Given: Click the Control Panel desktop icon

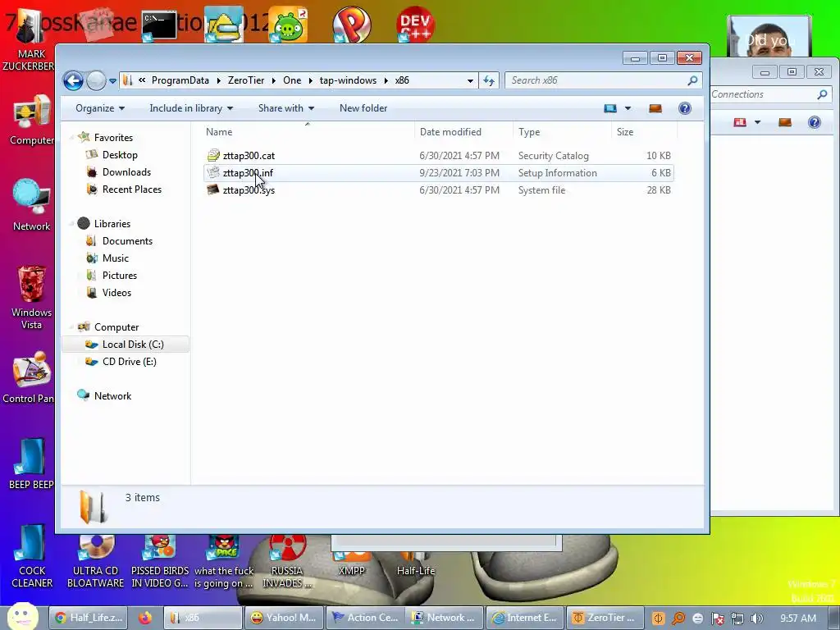Looking at the screenshot, I should [x=30, y=377].
